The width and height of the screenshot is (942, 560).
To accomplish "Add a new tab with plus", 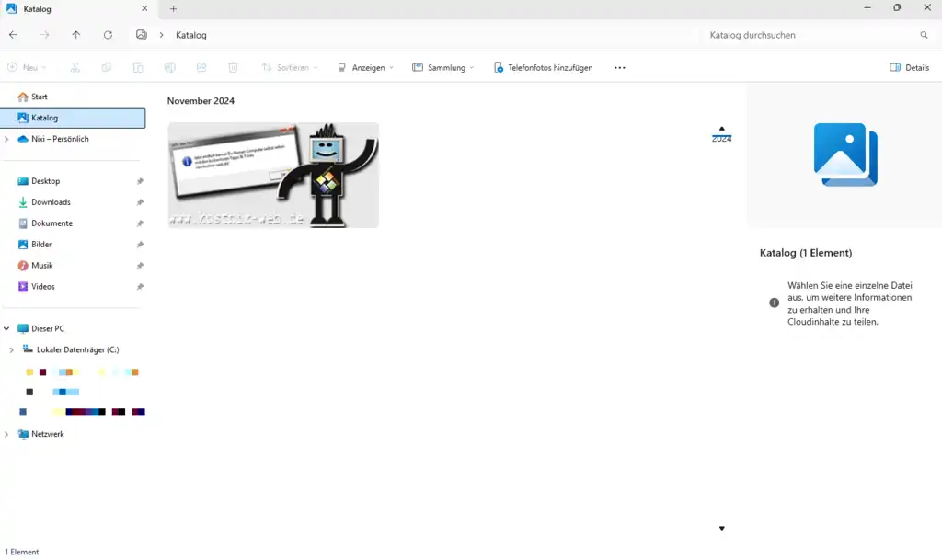I will click(x=173, y=8).
